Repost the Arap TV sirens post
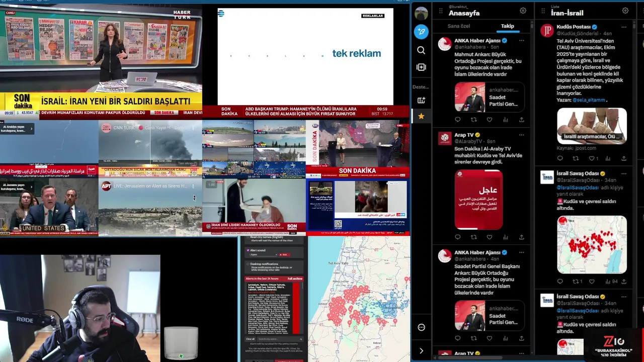This screenshot has width=644, height=362. pos(473,237)
